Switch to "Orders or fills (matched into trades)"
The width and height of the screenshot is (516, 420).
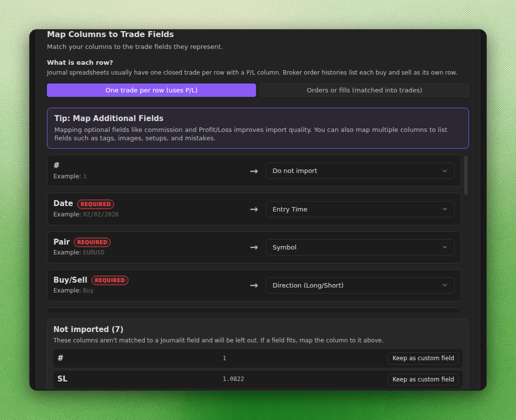[x=364, y=90]
